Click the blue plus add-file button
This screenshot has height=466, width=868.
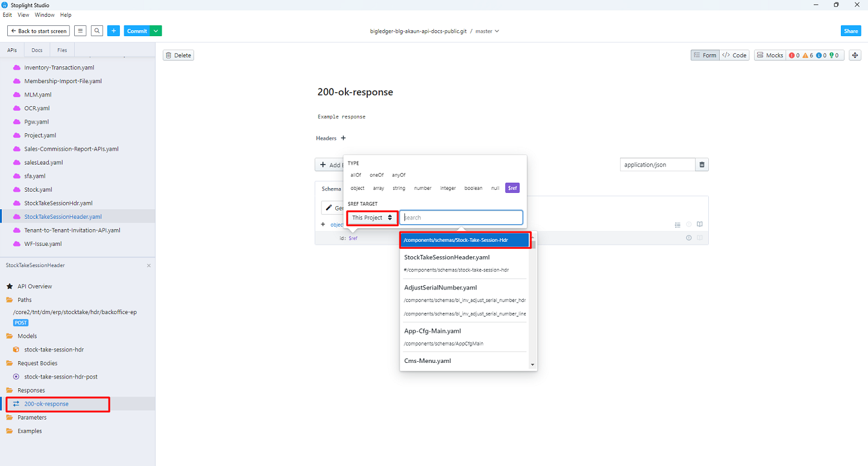[114, 31]
